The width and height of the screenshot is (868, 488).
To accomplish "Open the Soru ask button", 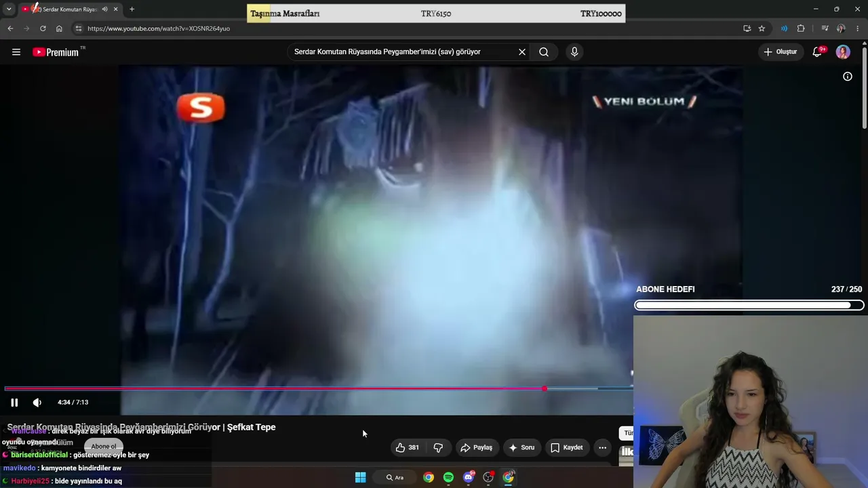I will point(521,447).
